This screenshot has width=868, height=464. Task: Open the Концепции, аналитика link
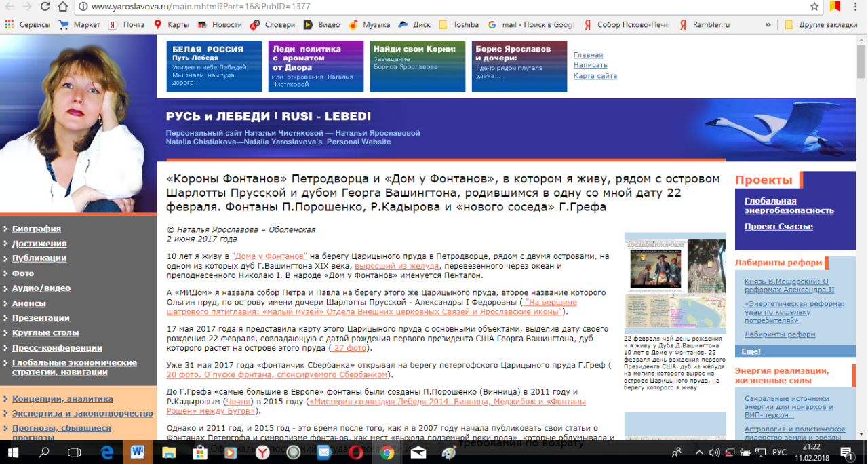(x=62, y=399)
